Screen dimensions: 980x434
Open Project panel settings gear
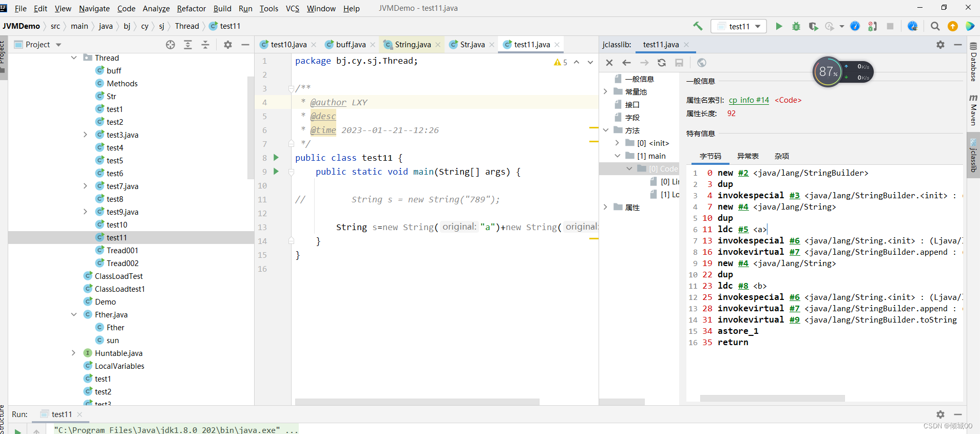[x=228, y=45]
